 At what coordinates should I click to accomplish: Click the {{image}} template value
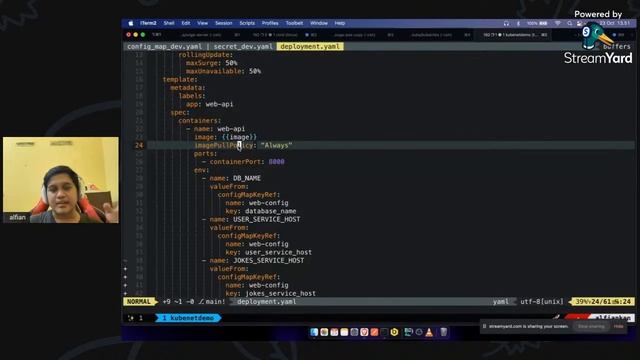coord(239,137)
